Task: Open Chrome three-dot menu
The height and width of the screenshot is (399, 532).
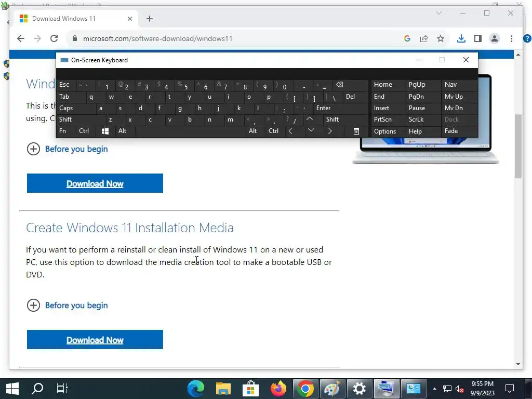Action: point(511,38)
